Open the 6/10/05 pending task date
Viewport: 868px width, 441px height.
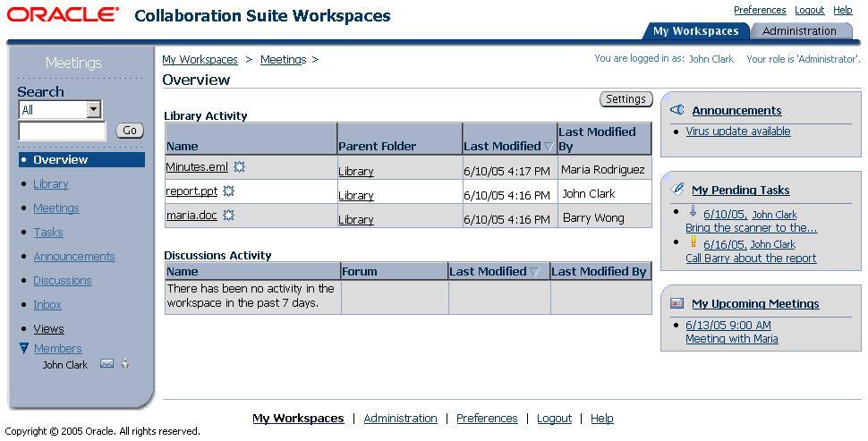(725, 214)
